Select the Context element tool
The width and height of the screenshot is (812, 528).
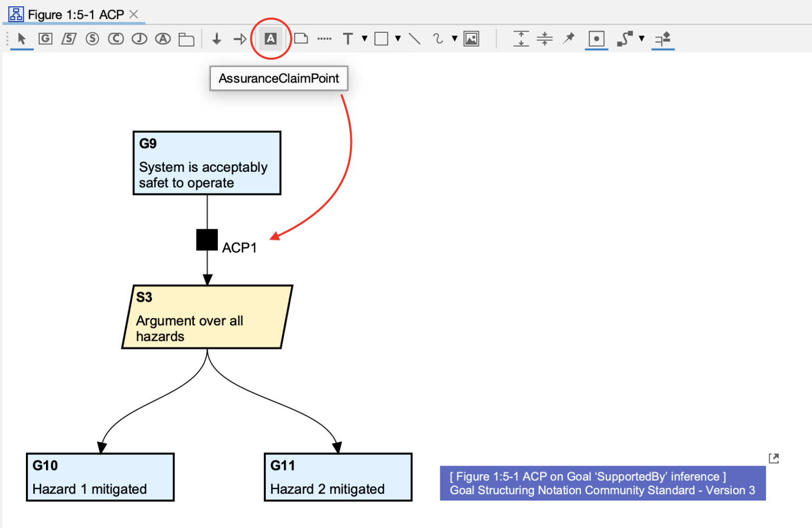click(116, 39)
